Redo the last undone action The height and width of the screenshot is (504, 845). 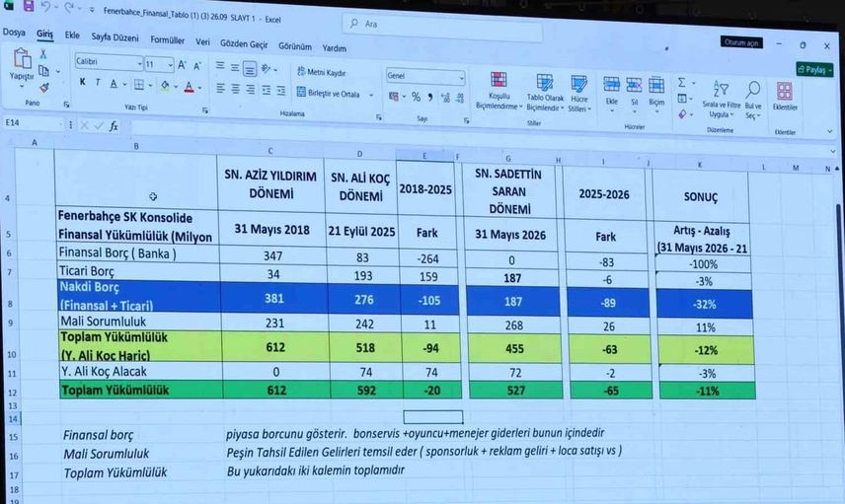tap(69, 8)
